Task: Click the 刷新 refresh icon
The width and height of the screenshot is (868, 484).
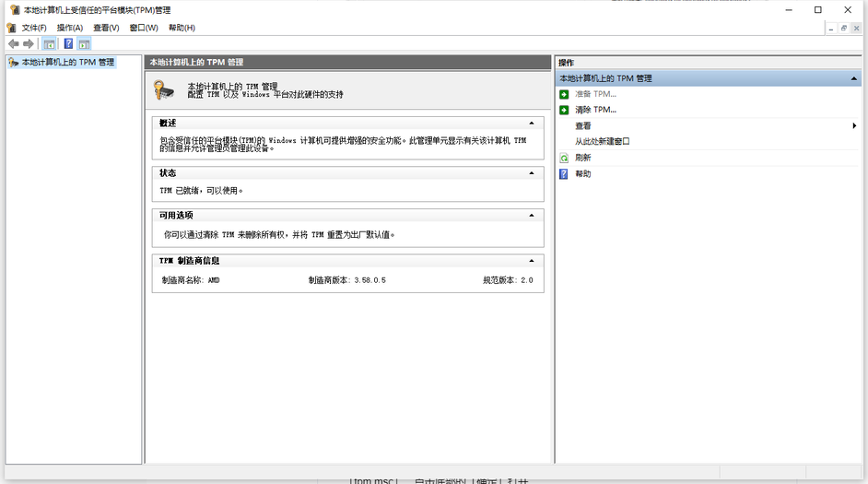Action: point(564,159)
